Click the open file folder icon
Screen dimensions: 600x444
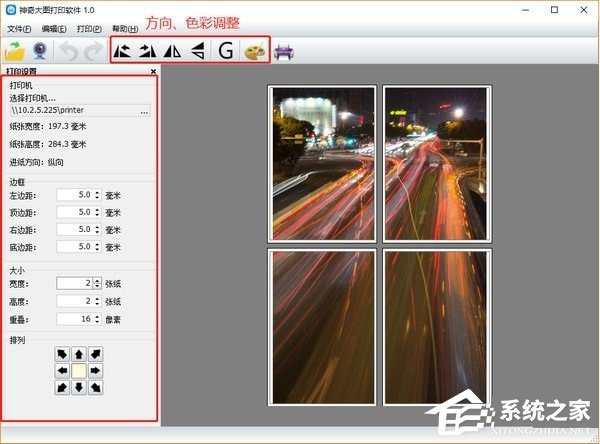click(16, 50)
